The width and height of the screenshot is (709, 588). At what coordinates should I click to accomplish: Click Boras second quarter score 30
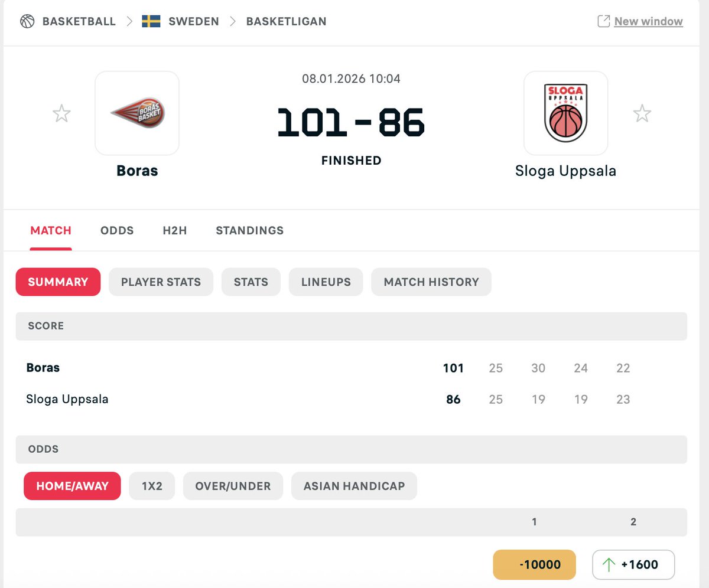pos(538,368)
